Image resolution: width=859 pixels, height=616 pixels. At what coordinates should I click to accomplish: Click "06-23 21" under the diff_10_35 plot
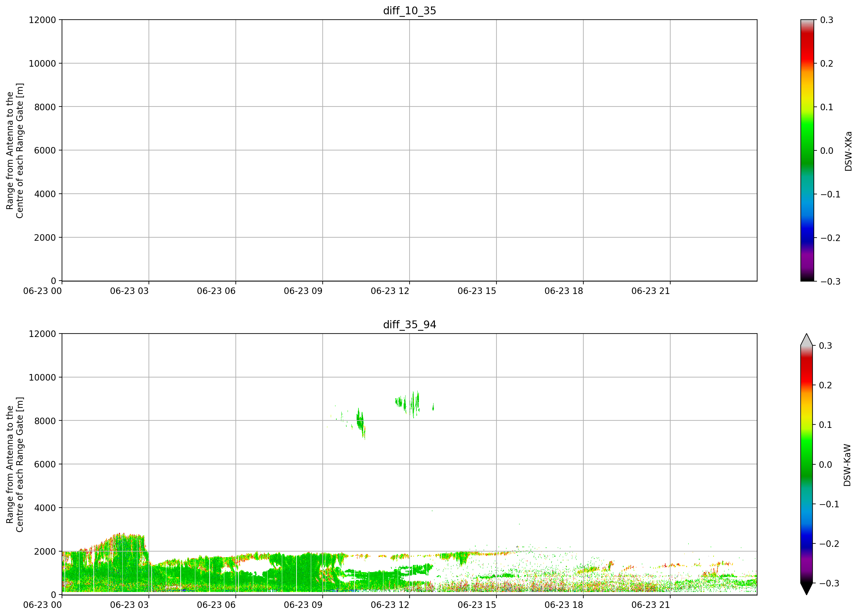coord(651,291)
